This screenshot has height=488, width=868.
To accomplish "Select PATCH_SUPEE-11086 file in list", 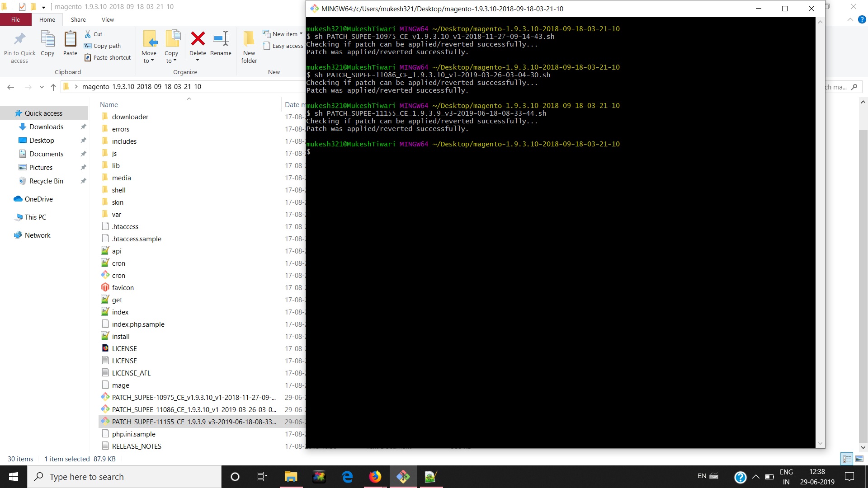I will click(193, 409).
